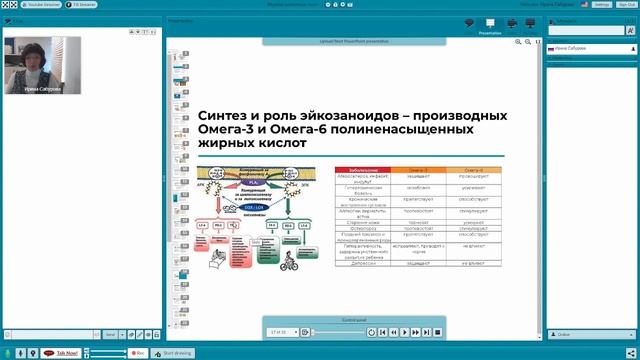Go to previous slide button
Image resolution: width=640 pixels, height=360 pixels.
(x=393, y=333)
